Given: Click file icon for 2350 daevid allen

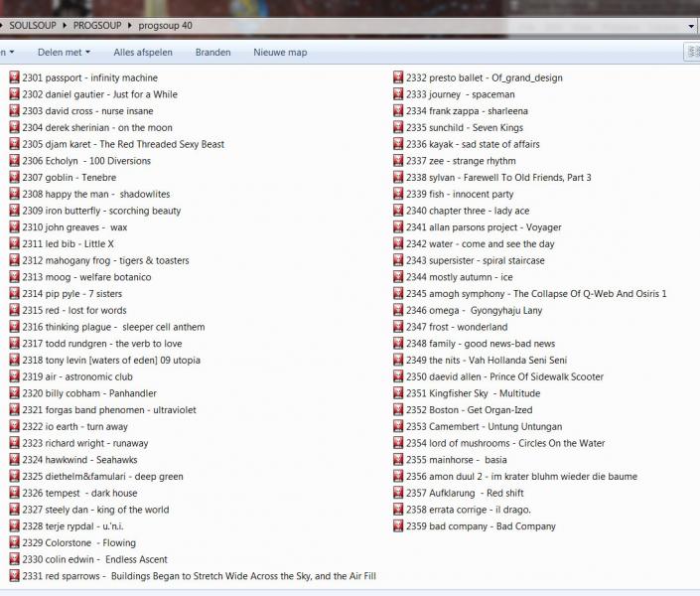Looking at the screenshot, I should pos(398,376).
